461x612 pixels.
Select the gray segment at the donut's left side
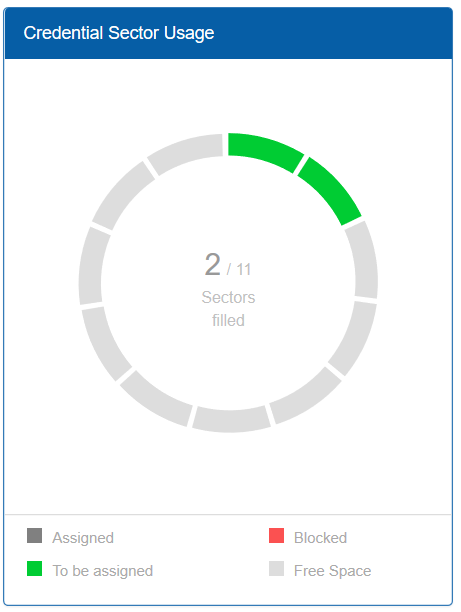pyautogui.click(x=92, y=267)
